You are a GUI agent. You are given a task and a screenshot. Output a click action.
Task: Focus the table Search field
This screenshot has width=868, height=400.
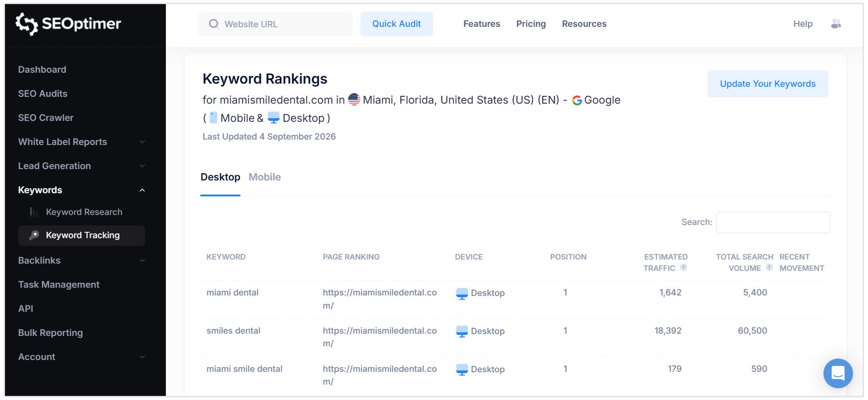(773, 222)
